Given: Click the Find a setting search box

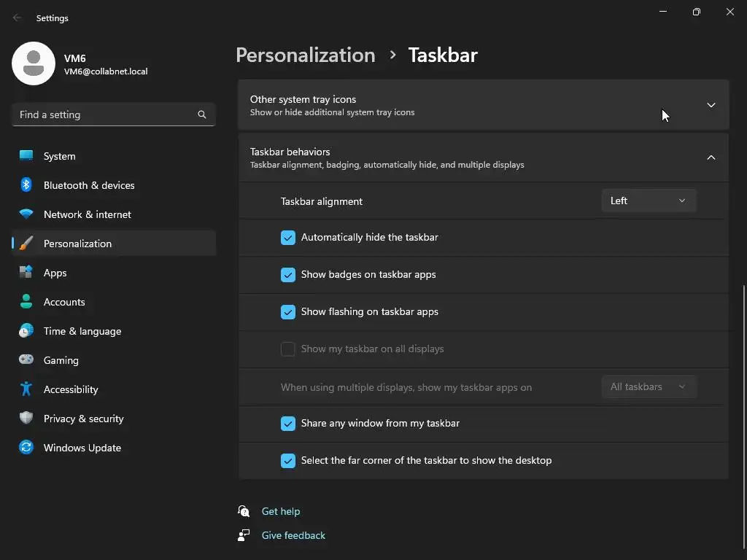Looking at the screenshot, I should 106,114.
